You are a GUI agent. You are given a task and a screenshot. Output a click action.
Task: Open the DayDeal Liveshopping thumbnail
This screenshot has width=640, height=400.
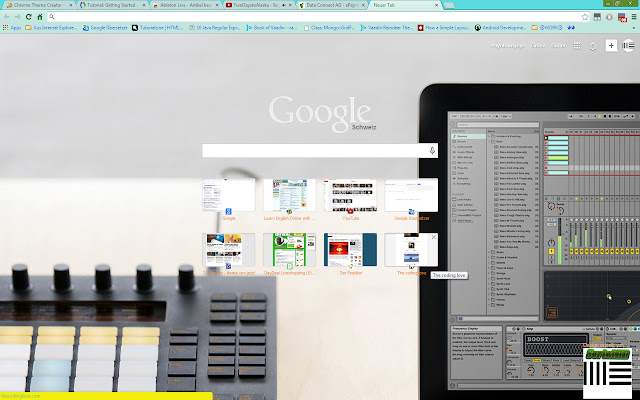289,250
